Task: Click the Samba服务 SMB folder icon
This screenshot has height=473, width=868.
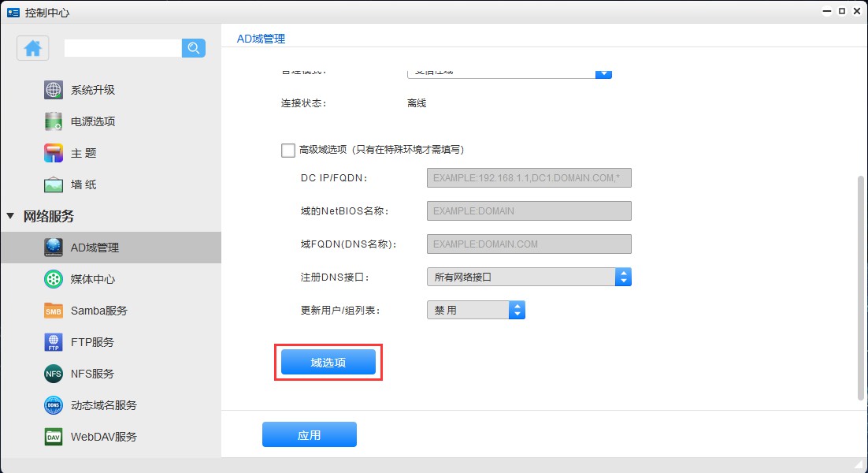Action: tap(54, 311)
